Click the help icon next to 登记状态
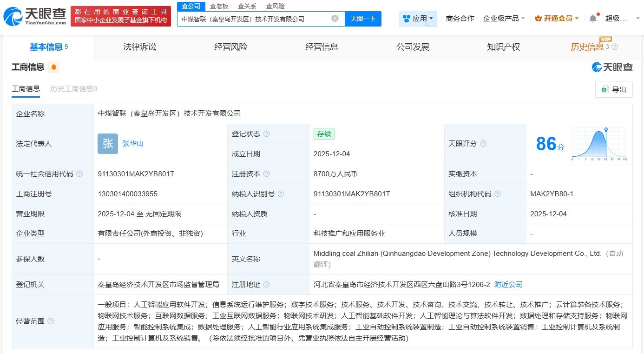Screen dimensions: 644x354 (266, 134)
